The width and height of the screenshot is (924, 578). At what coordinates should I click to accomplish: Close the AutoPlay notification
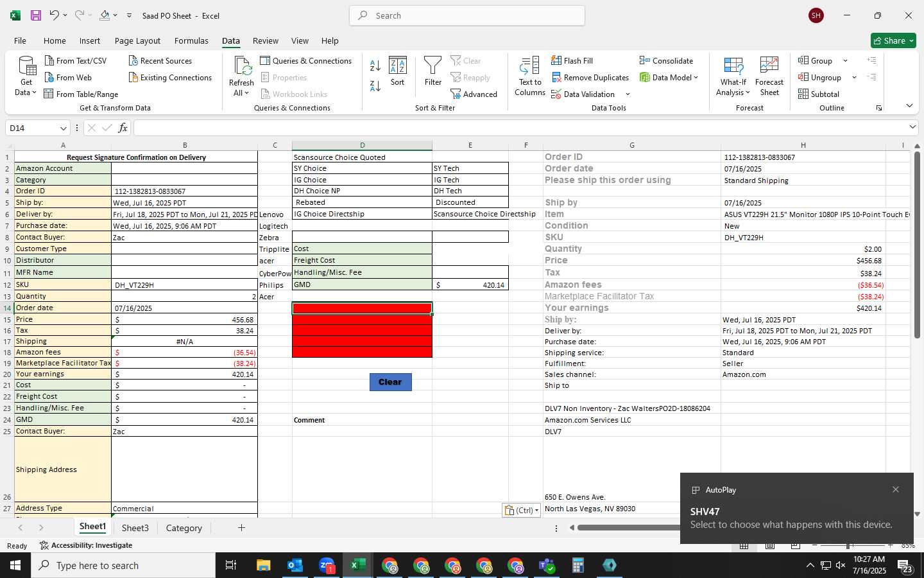896,489
